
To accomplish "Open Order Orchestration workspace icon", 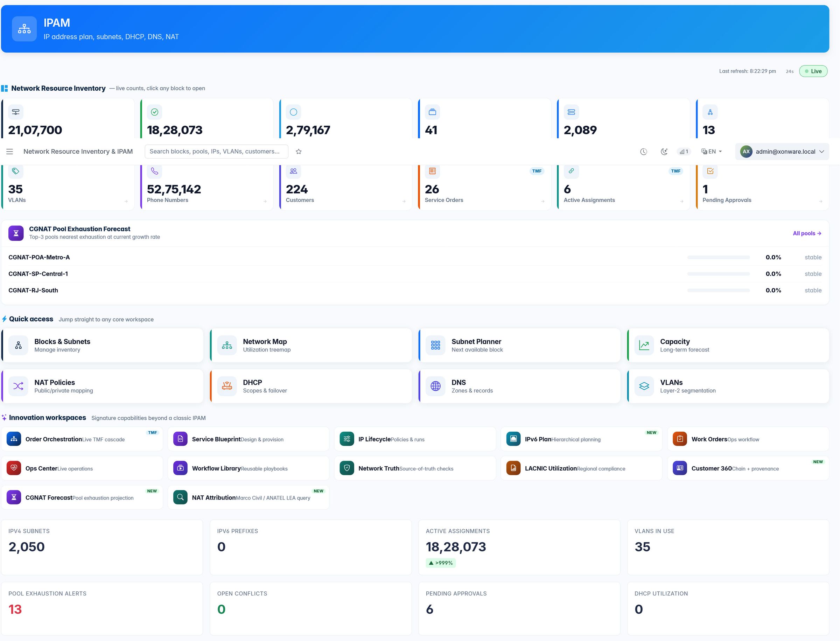I will pos(14,439).
